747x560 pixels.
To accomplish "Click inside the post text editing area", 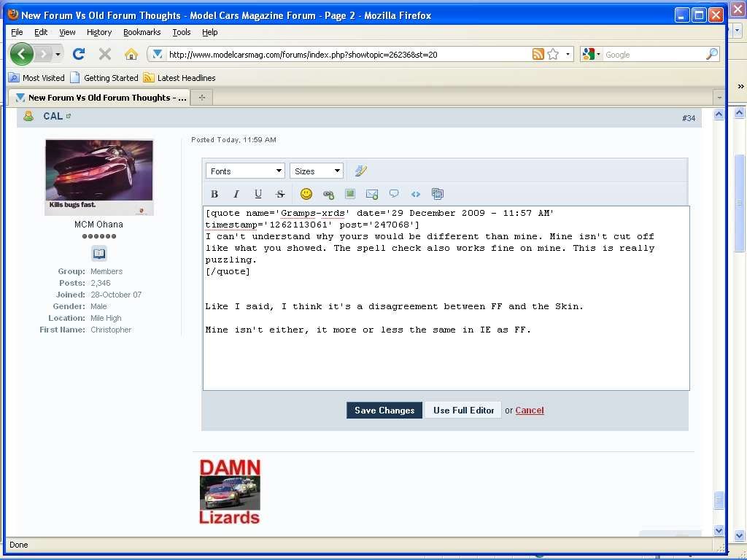I will click(x=446, y=357).
